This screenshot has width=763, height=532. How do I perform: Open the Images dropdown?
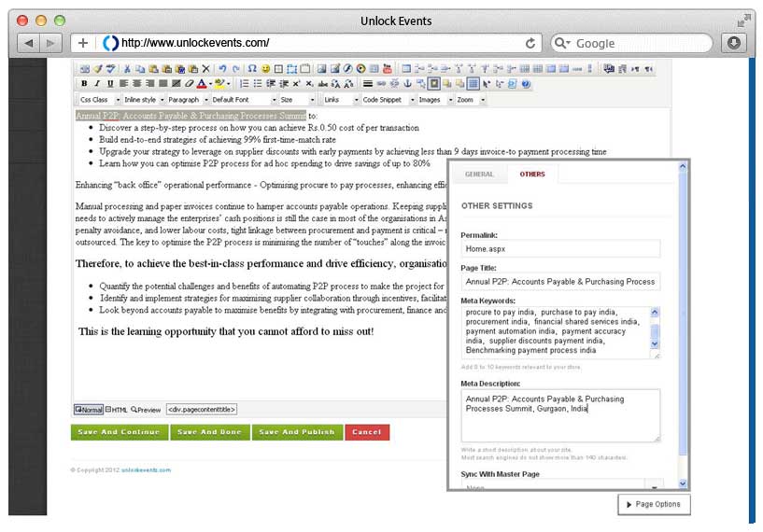[435, 100]
